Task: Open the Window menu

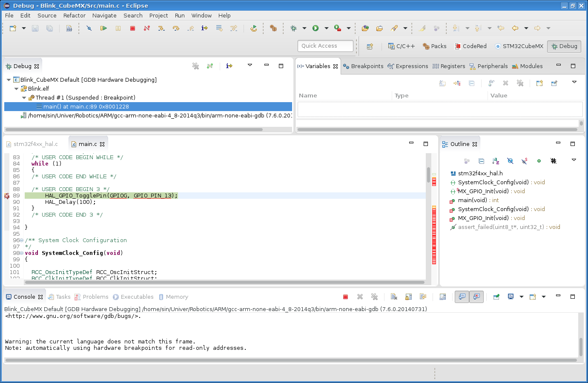Action: [201, 15]
